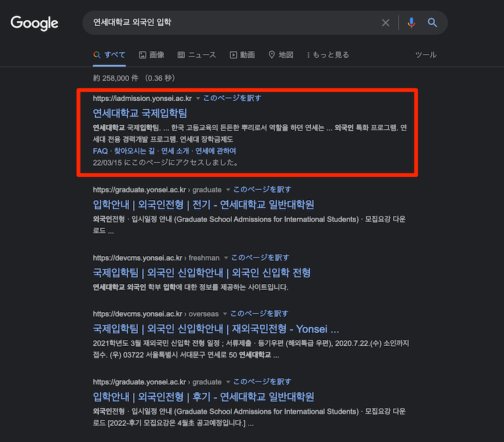
Task: Click the devcms.yonsei.ac.kr › freshman URL text
Action: (x=156, y=258)
